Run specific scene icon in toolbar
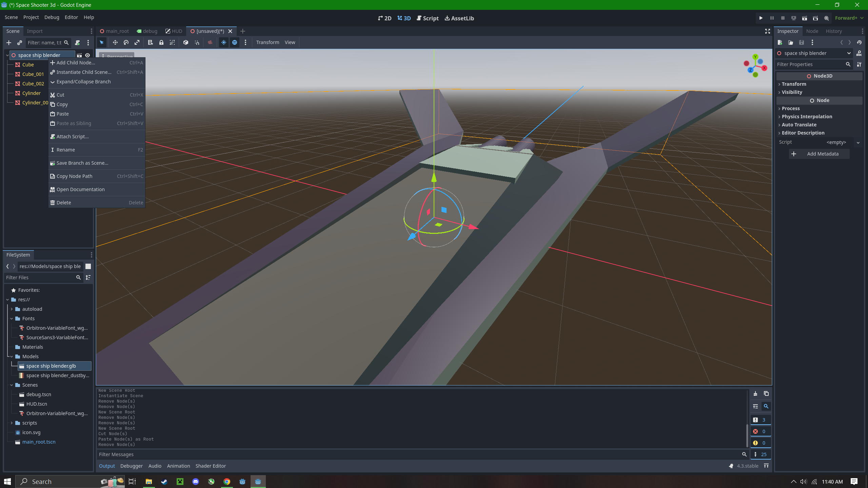This screenshot has height=488, width=868. coord(815,18)
